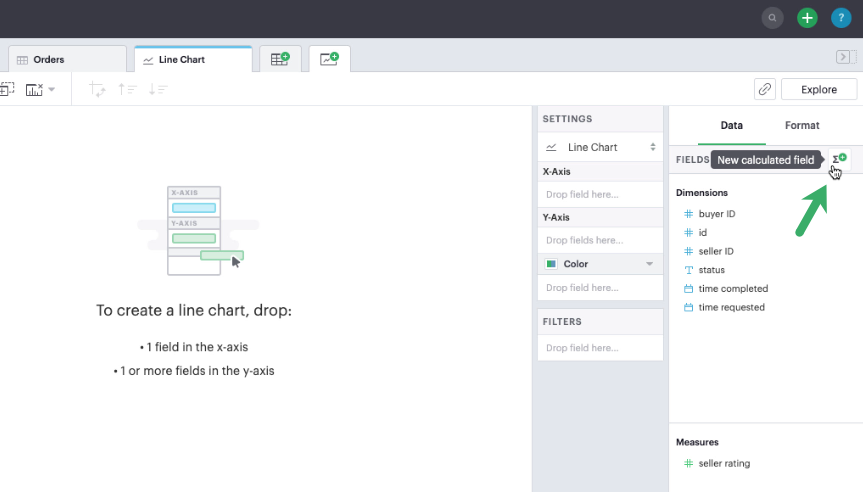Add a new table tab
Viewport: 863px width, 492px height.
click(x=280, y=59)
